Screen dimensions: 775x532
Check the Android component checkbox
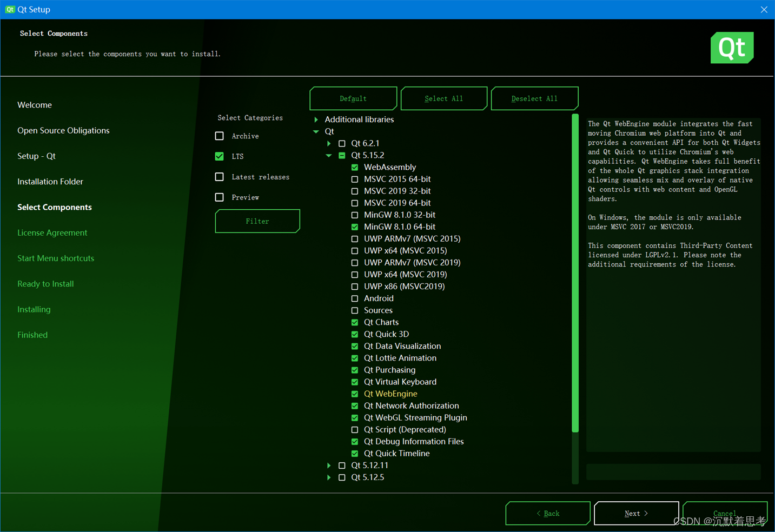click(355, 298)
